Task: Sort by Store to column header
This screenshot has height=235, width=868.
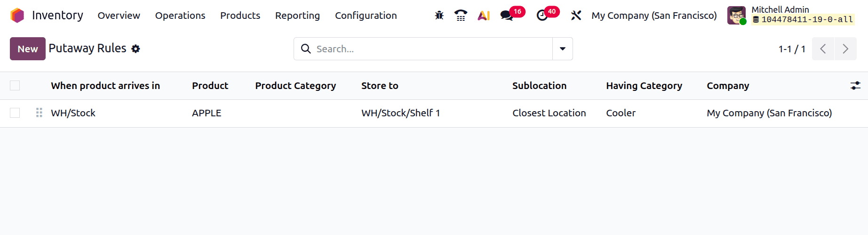Action: click(380, 86)
